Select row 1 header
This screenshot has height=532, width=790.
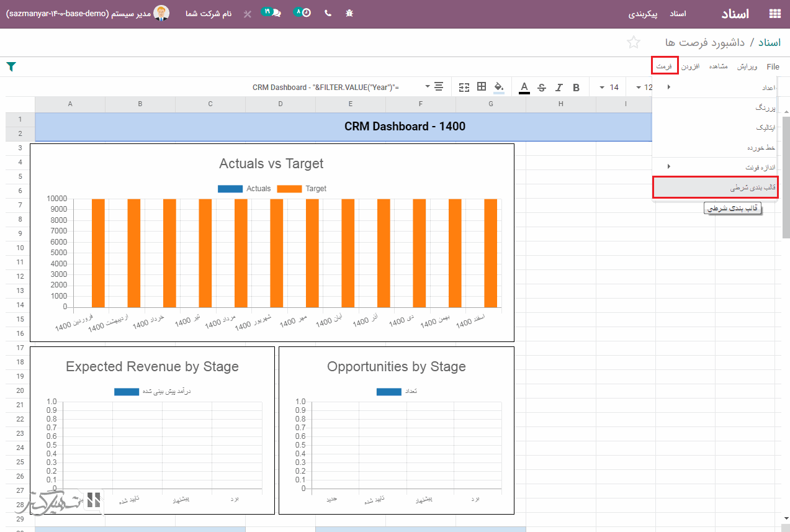tap(20, 119)
